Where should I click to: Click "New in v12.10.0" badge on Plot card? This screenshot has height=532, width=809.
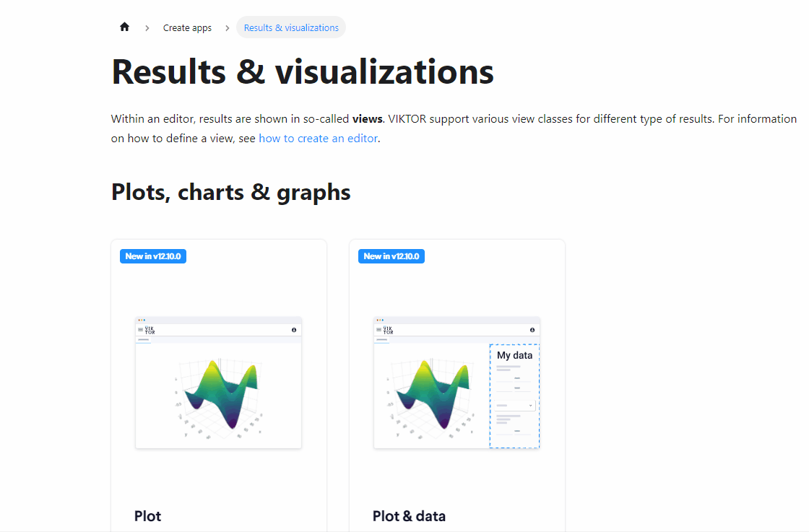153,256
